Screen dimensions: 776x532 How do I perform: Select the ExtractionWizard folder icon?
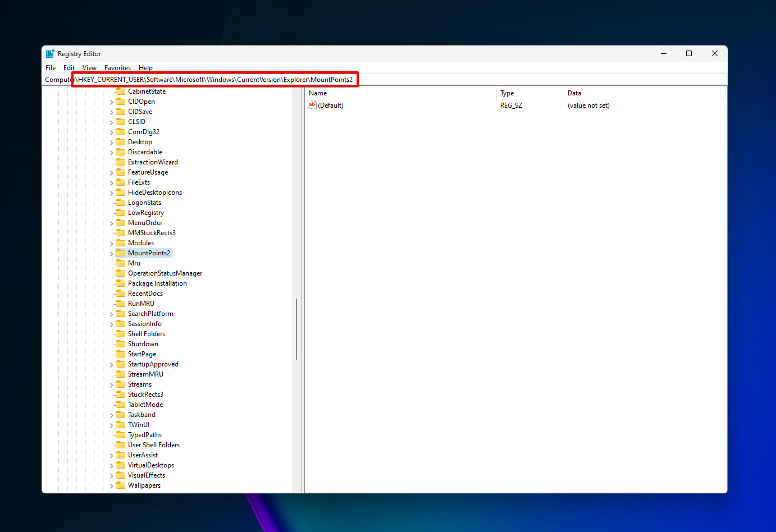[x=121, y=162]
